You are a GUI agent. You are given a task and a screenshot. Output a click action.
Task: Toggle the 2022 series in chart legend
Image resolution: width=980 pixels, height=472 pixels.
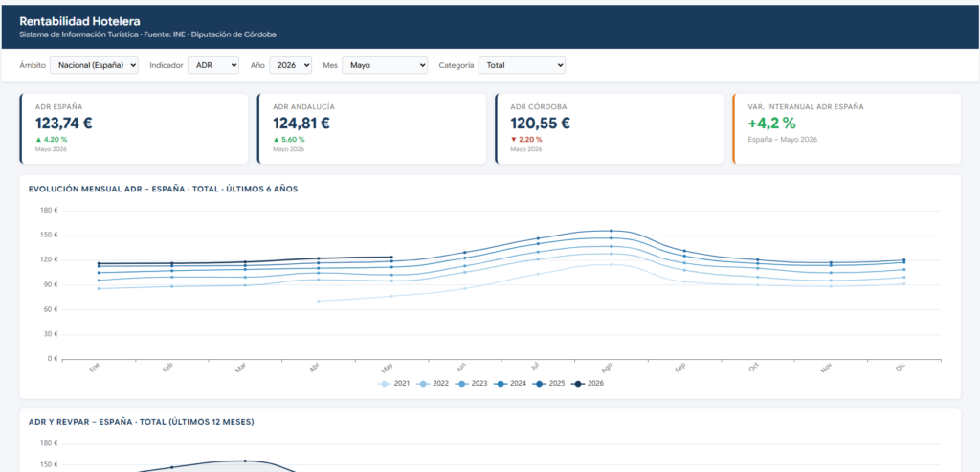tap(433, 384)
